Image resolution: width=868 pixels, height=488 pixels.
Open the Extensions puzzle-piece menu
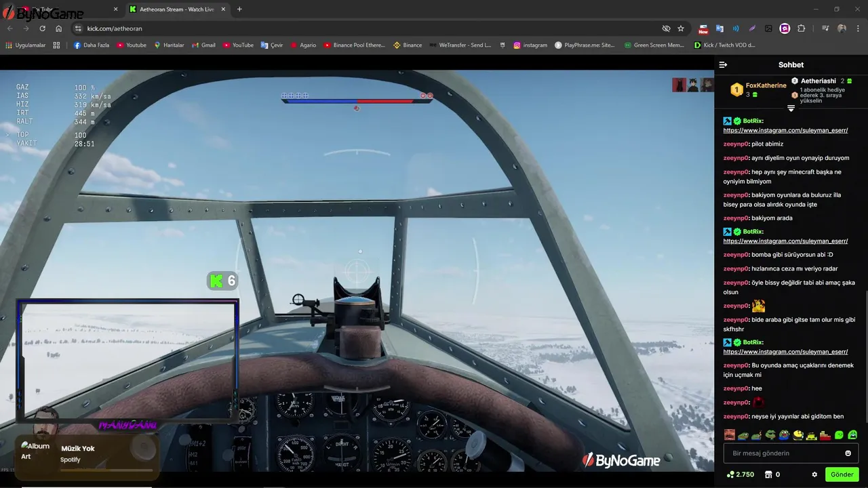click(x=802, y=28)
